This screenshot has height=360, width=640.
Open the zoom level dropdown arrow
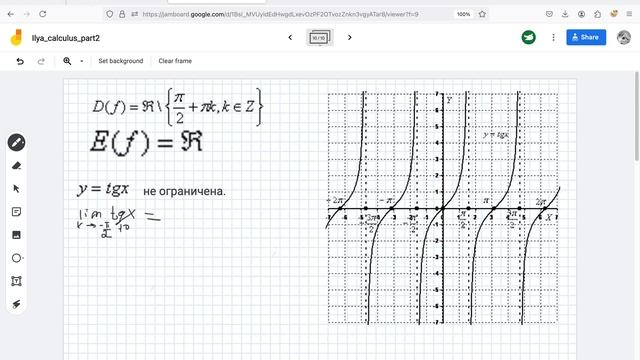(82, 61)
